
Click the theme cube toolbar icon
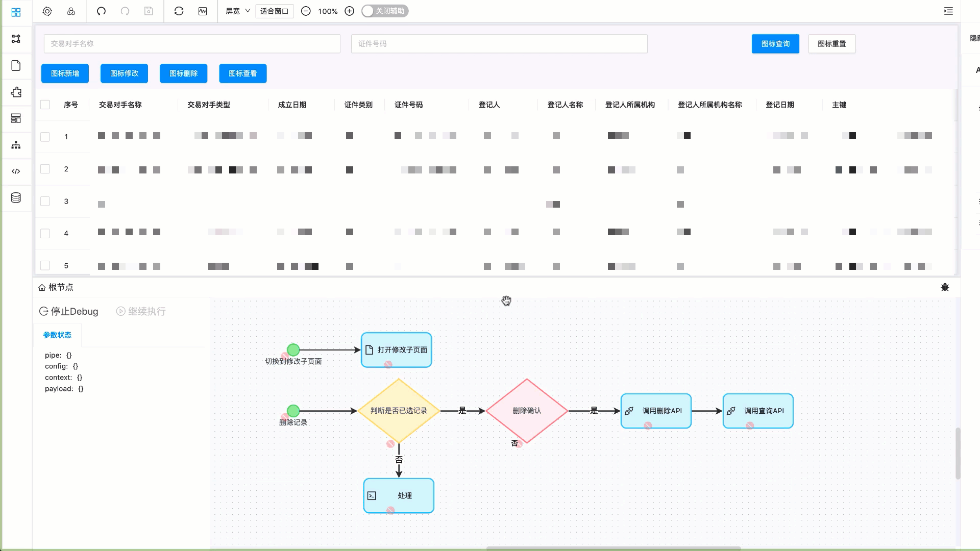[x=71, y=11]
